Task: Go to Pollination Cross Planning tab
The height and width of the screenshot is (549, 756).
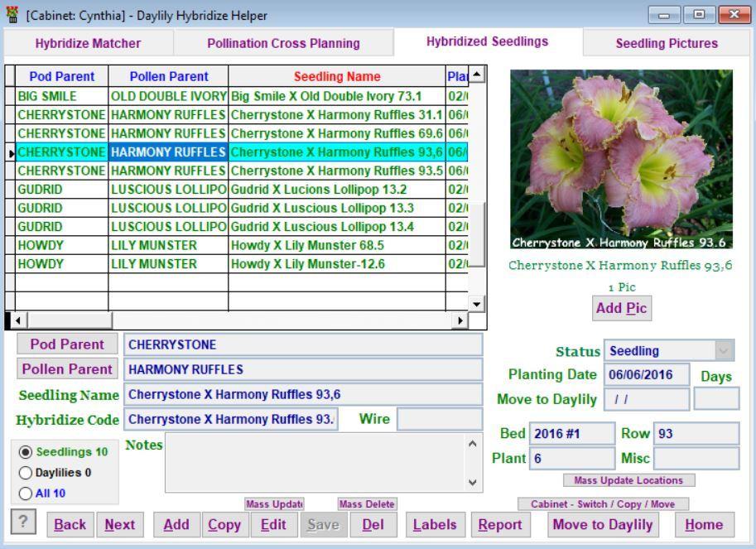Action: point(283,43)
